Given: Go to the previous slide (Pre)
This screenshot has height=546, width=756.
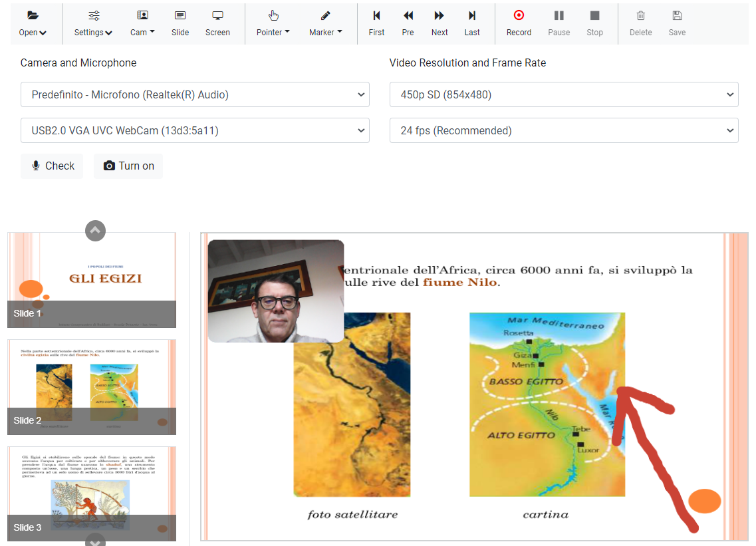Looking at the screenshot, I should click(x=408, y=24).
